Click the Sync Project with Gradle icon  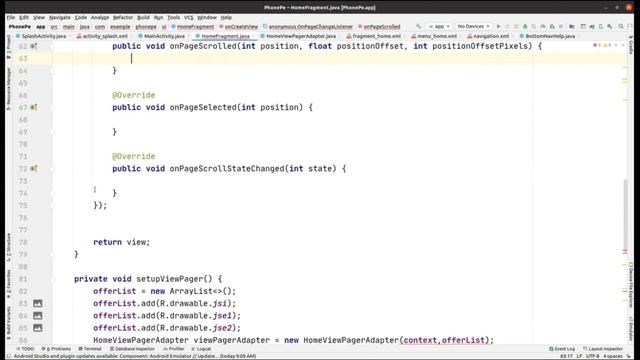click(x=592, y=27)
